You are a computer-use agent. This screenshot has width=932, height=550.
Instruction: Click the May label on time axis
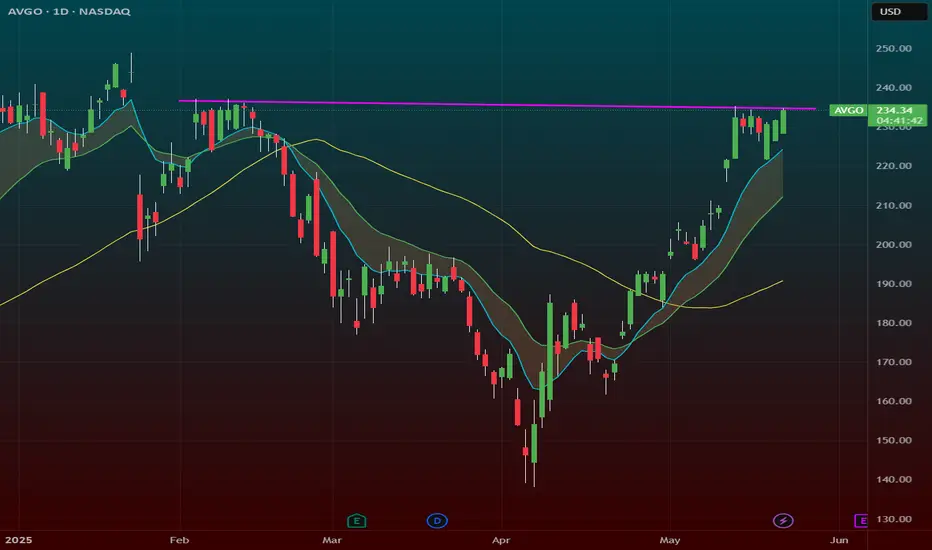click(x=670, y=540)
